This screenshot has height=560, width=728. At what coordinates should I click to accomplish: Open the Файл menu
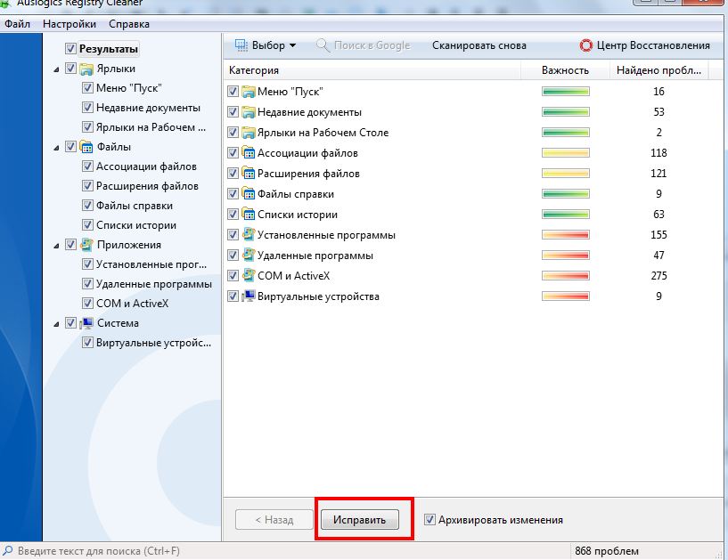pos(17,24)
